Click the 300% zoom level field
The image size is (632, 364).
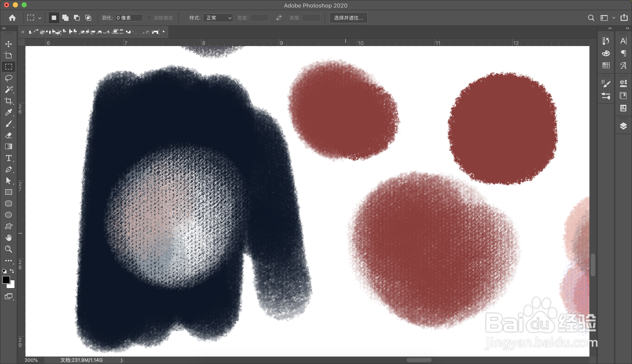31,360
